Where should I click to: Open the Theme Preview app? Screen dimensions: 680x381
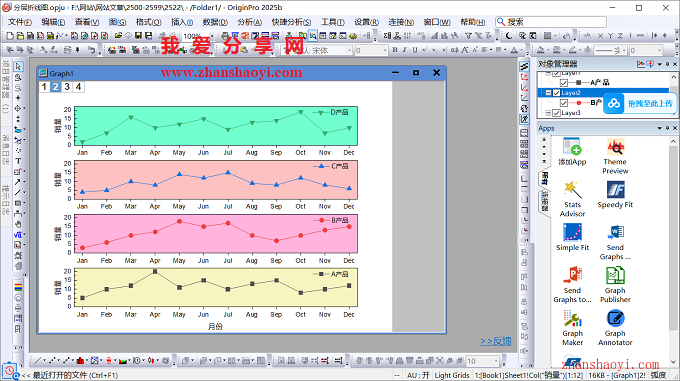point(615,156)
